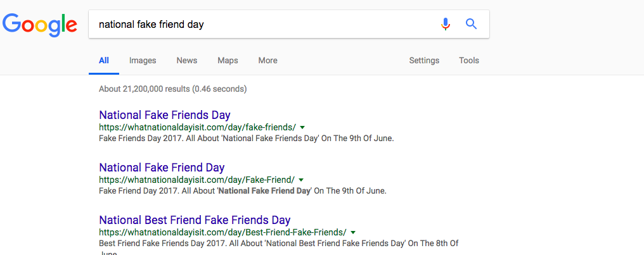Image resolution: width=644 pixels, height=255 pixels.
Task: Open the National Fake Friend Day result
Action: pyautogui.click(x=162, y=167)
